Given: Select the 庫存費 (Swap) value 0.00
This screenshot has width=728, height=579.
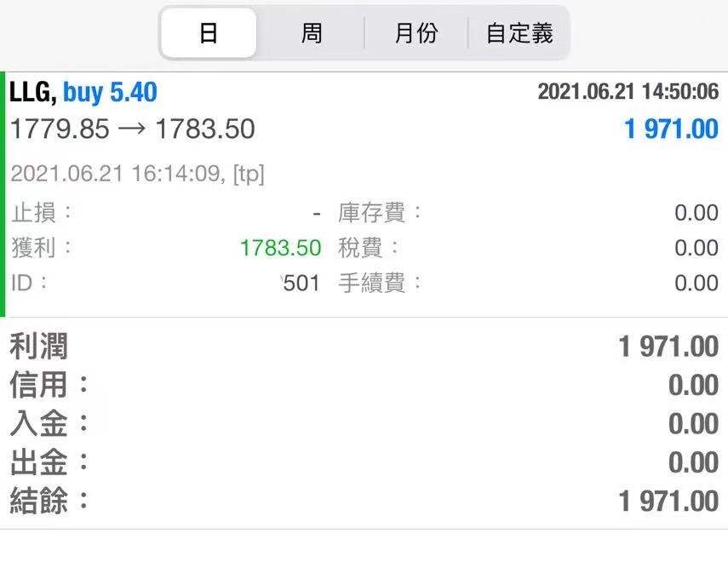Looking at the screenshot, I should tap(696, 212).
